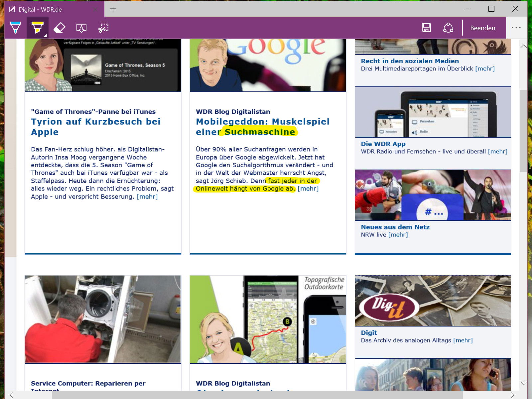
Task: Open Die WDR App link
Action: [x=383, y=144]
